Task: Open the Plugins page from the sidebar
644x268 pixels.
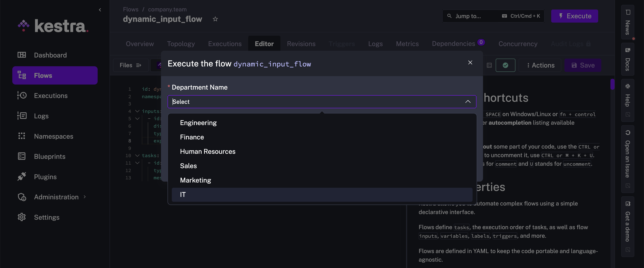Action: (45, 177)
